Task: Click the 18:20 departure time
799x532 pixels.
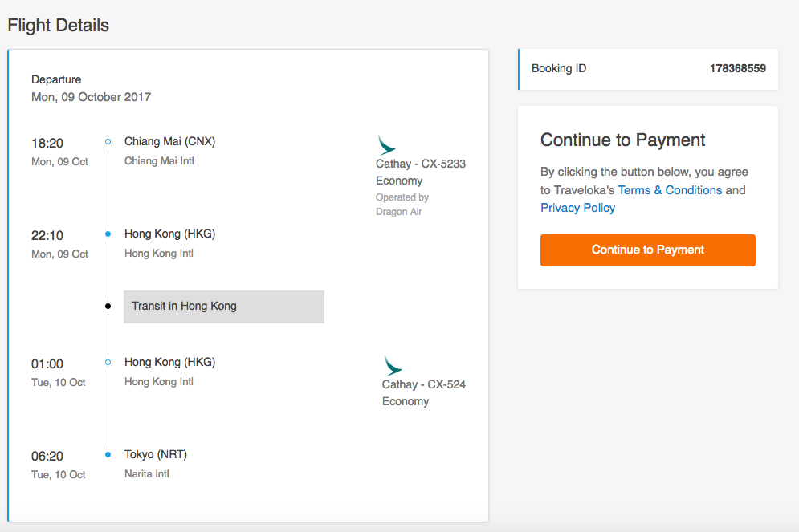Action: coord(47,144)
